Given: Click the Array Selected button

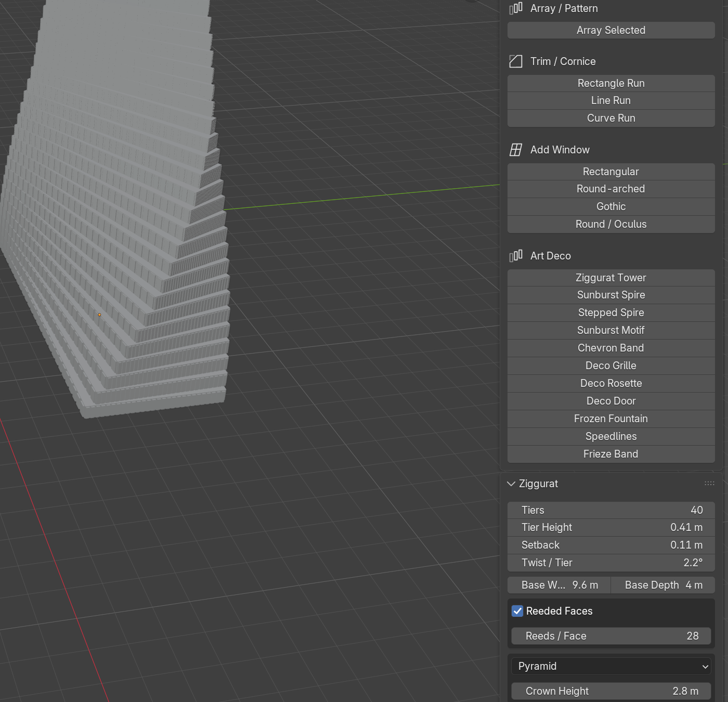Looking at the screenshot, I should tap(611, 30).
